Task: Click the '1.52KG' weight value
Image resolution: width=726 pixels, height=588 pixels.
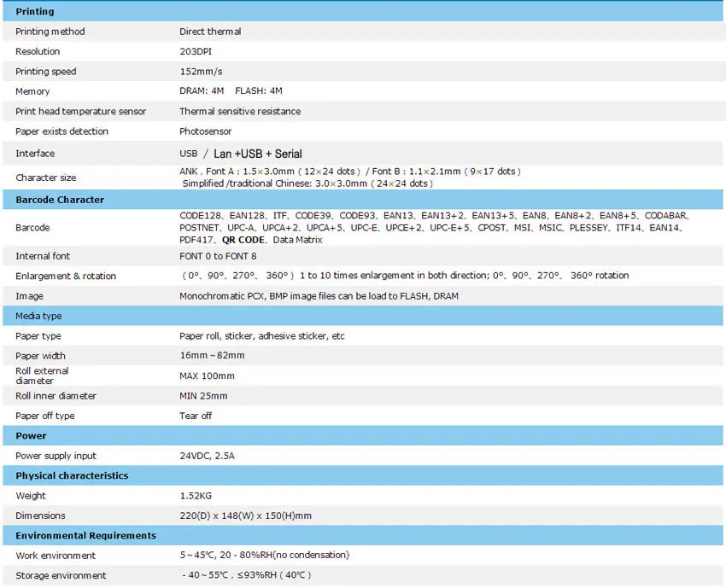Action: [x=196, y=496]
